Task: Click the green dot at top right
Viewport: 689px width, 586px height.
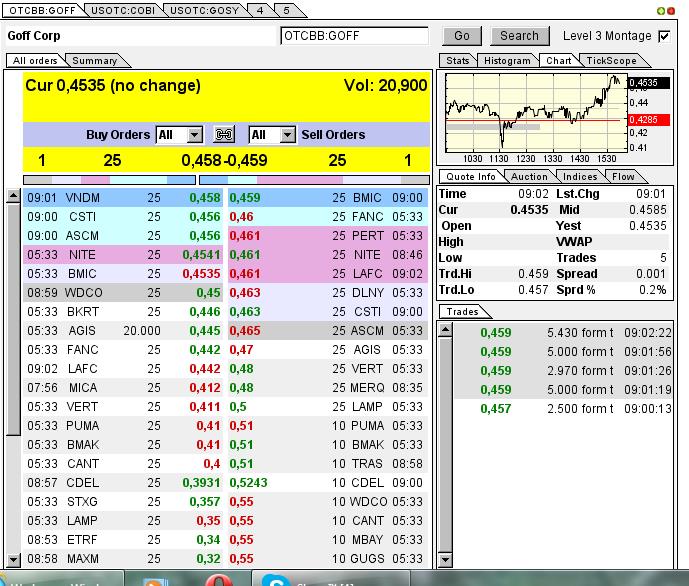Action: [661, 11]
